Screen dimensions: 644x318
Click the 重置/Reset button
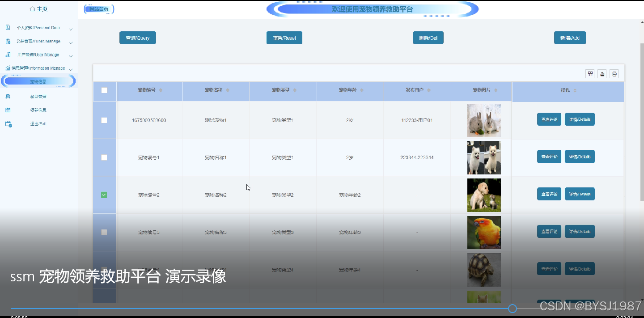[x=284, y=38]
